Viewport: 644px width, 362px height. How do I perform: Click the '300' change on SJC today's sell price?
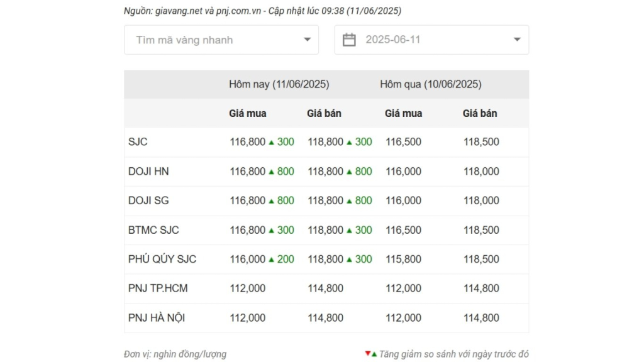364,142
